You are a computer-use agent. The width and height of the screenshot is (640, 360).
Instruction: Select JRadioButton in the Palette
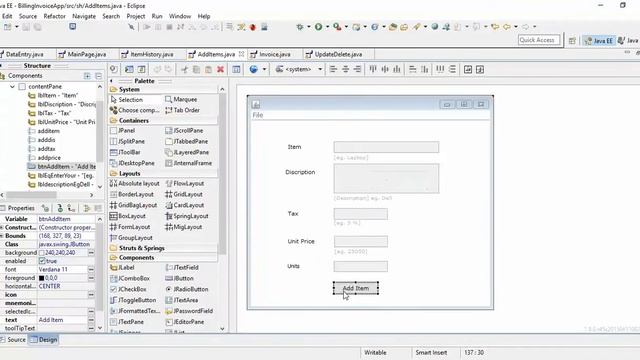point(187,289)
